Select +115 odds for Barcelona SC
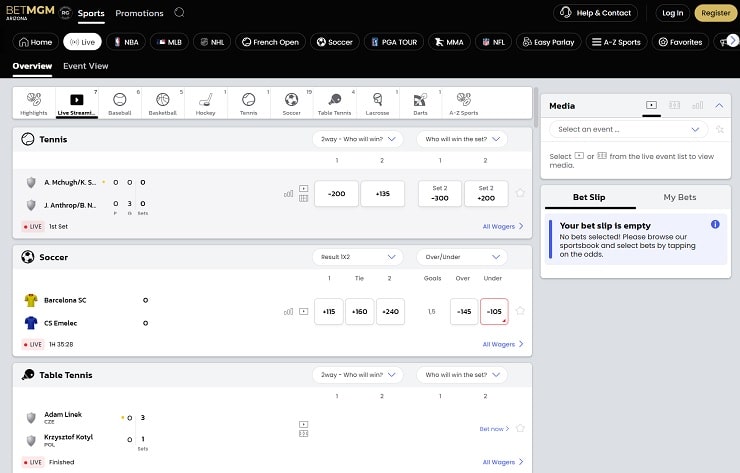This screenshot has width=740, height=473. point(329,312)
